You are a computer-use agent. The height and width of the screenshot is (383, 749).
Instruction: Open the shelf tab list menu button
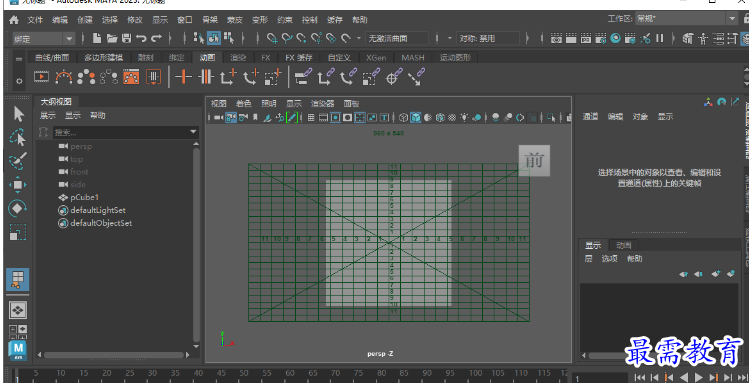[19, 59]
